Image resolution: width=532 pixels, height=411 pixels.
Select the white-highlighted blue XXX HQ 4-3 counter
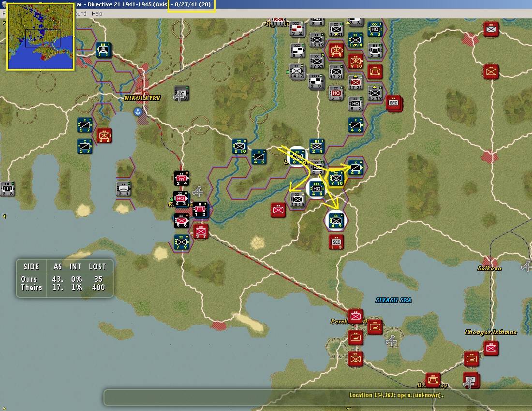317,189
